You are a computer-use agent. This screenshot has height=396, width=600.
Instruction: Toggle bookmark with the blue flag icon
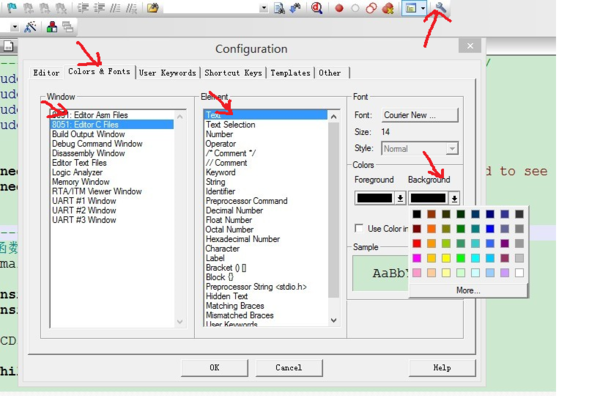[12, 8]
